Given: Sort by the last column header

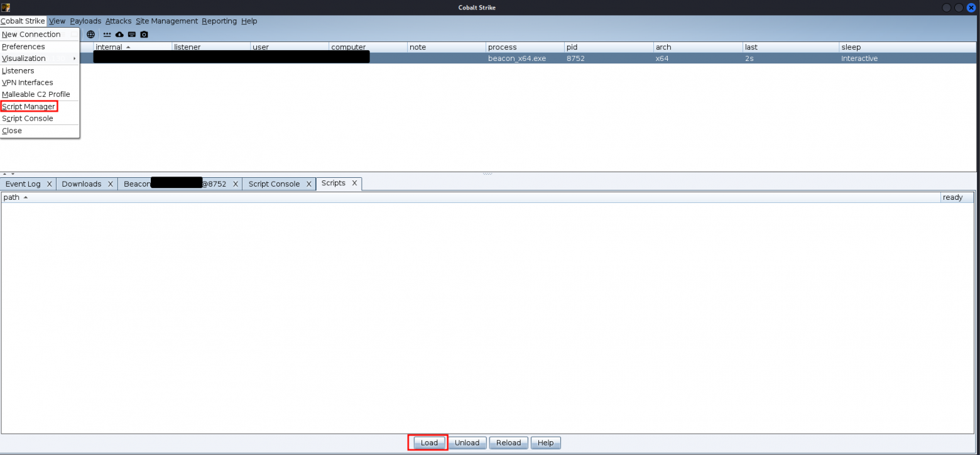Looking at the screenshot, I should 791,47.
